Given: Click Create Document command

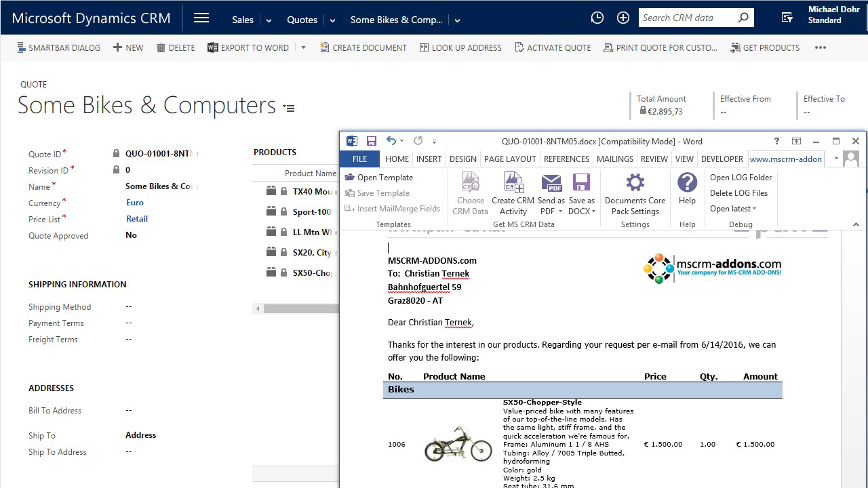Looking at the screenshot, I should pyautogui.click(x=363, y=47).
